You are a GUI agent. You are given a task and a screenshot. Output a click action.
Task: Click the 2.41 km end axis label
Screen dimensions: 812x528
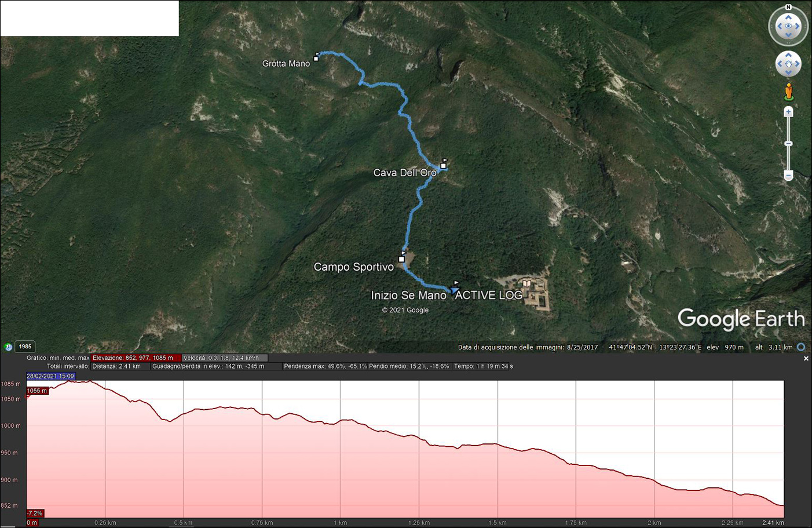[773, 523]
